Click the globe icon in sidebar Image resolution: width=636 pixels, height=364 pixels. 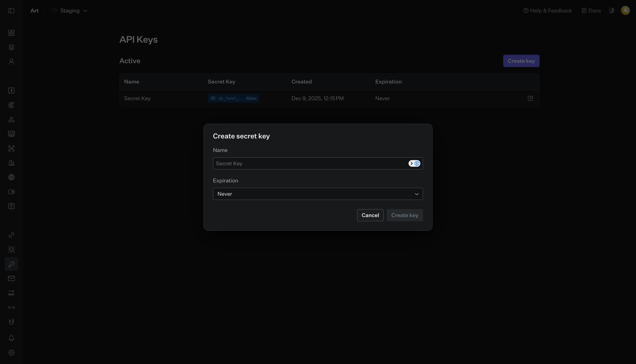coord(11,177)
